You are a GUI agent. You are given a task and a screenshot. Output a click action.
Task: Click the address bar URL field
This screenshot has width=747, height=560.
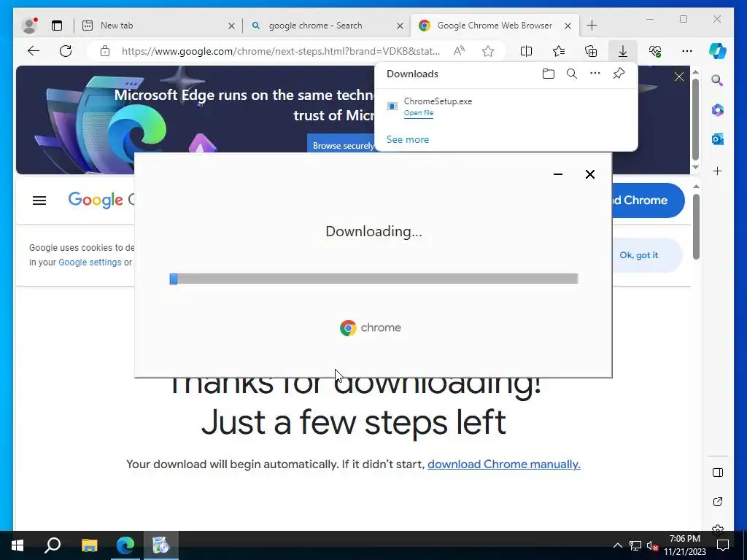point(281,51)
